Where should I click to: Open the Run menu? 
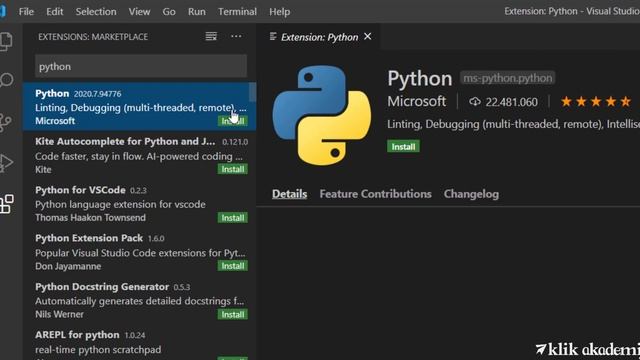click(197, 11)
